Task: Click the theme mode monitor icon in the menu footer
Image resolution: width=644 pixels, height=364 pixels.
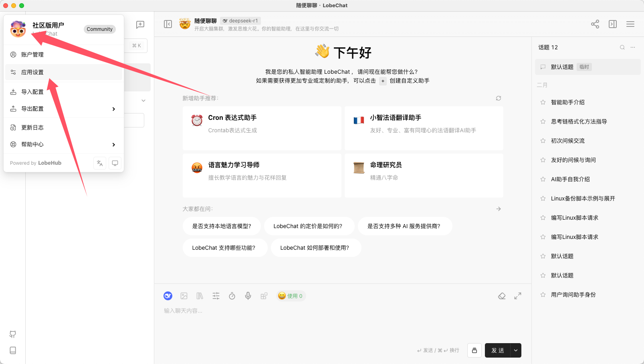Action: (115, 163)
